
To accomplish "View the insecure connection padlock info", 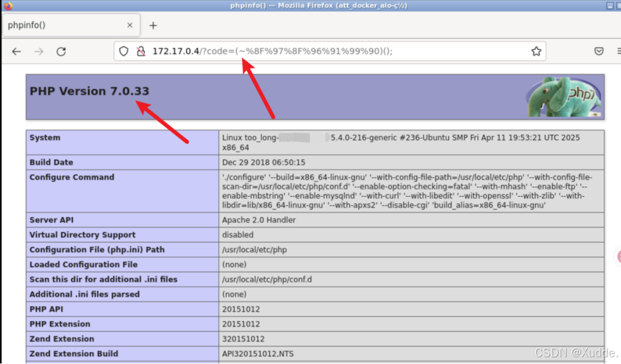I will 141,51.
